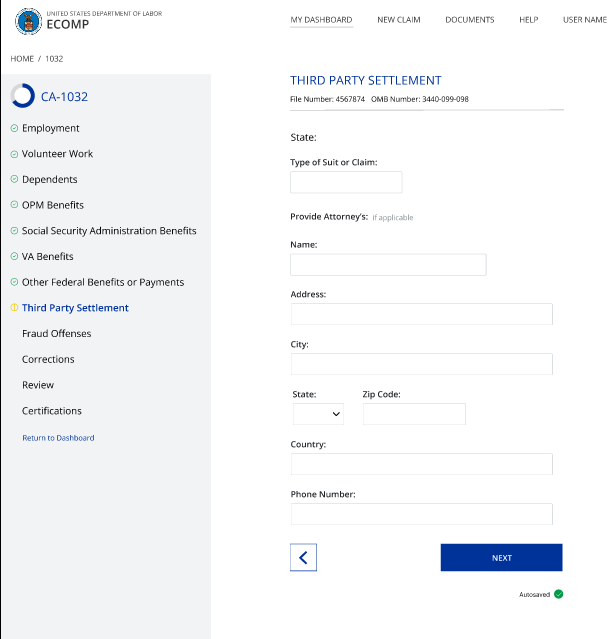Click the Type of Suit or Claim field

tap(346, 182)
